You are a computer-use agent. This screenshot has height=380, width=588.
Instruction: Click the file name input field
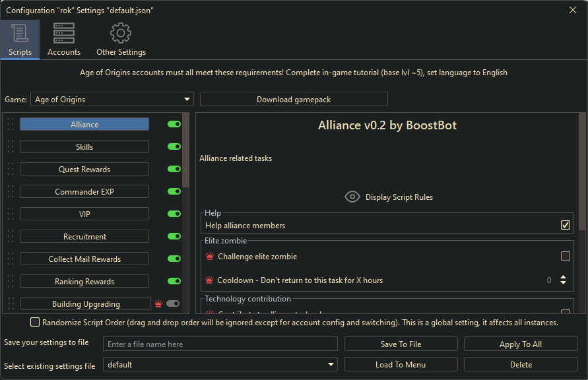220,344
